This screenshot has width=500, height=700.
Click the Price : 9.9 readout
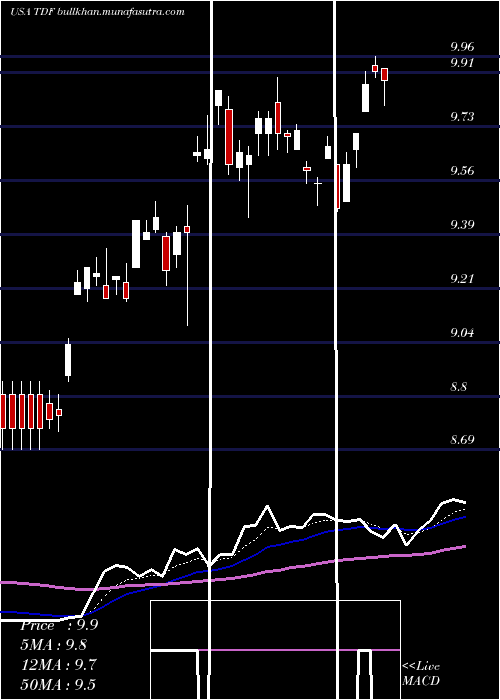(59, 625)
